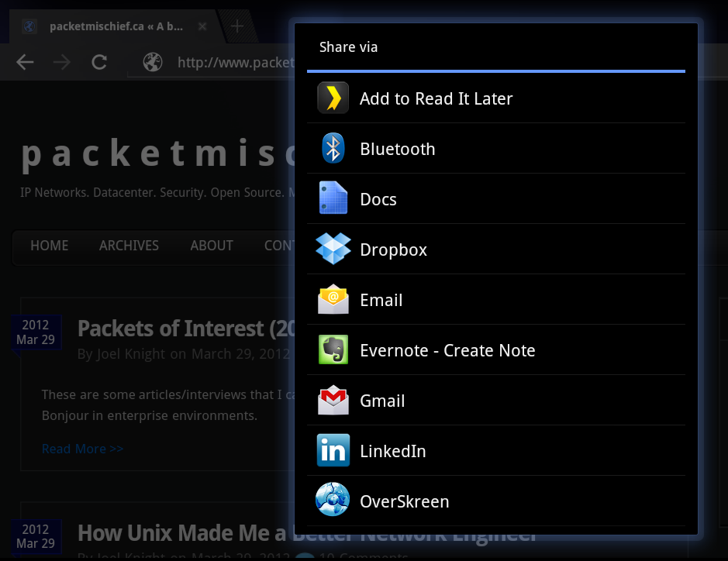Tap the Bluetooth icon

pos(333,149)
